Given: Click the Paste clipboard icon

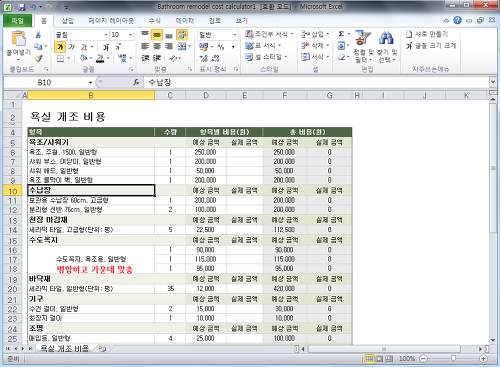Looking at the screenshot, I should click(x=19, y=38).
